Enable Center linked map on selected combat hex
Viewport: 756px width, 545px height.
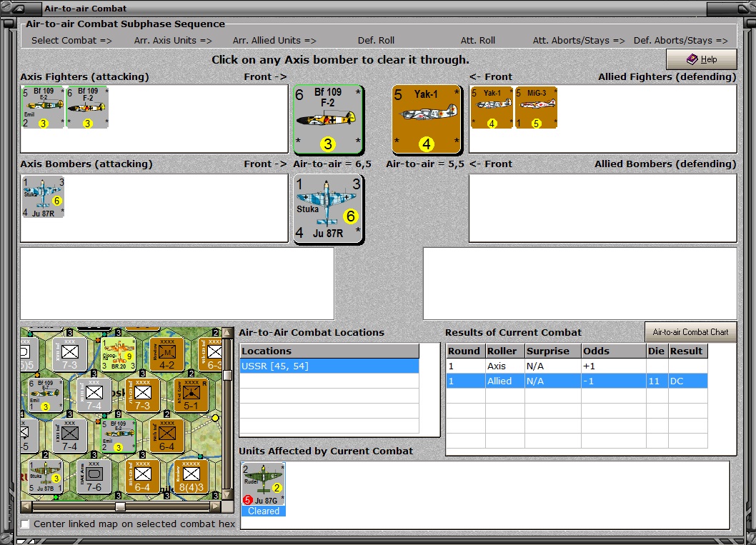pyautogui.click(x=24, y=524)
